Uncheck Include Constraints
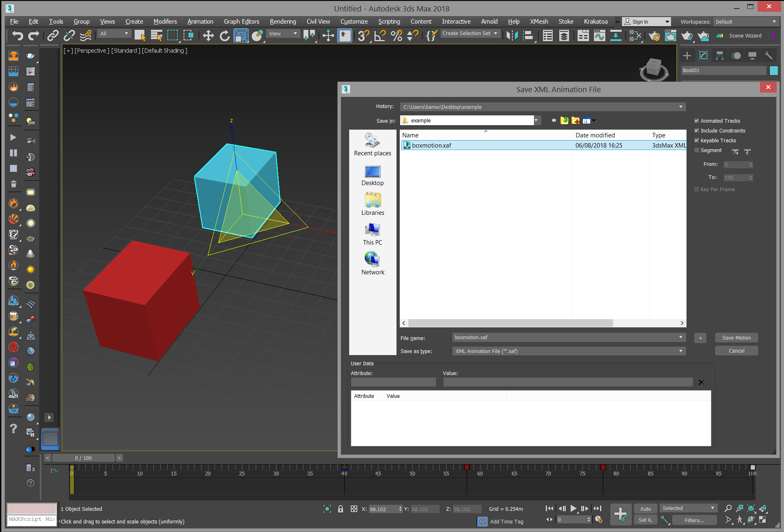The image size is (784, 532). [697, 130]
